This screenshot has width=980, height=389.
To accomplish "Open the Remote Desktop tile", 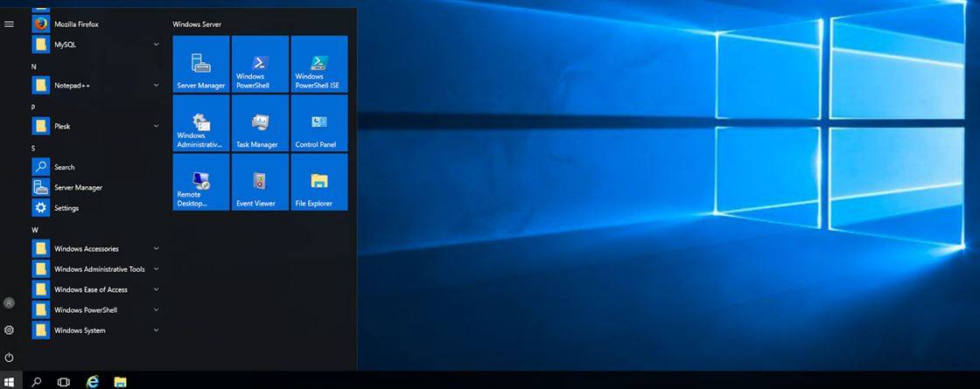I will pos(201,183).
